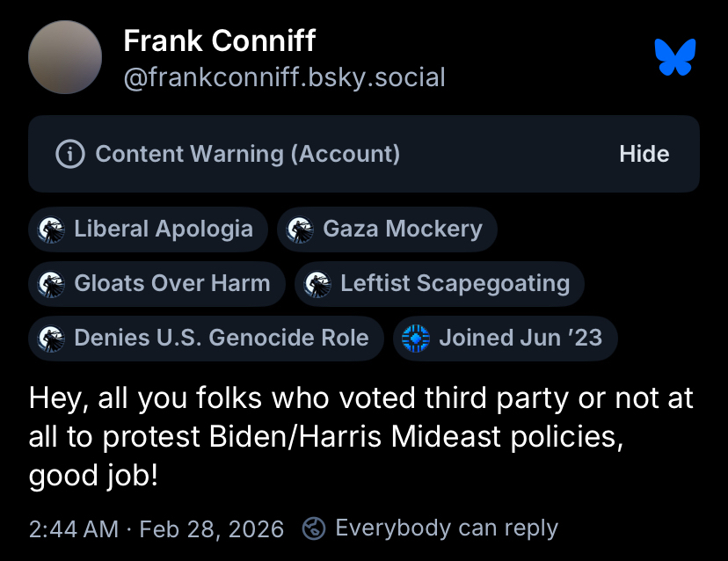Click the Leftist Scapegoating label icon
Viewport: 728px width, 561px height.
(318, 284)
